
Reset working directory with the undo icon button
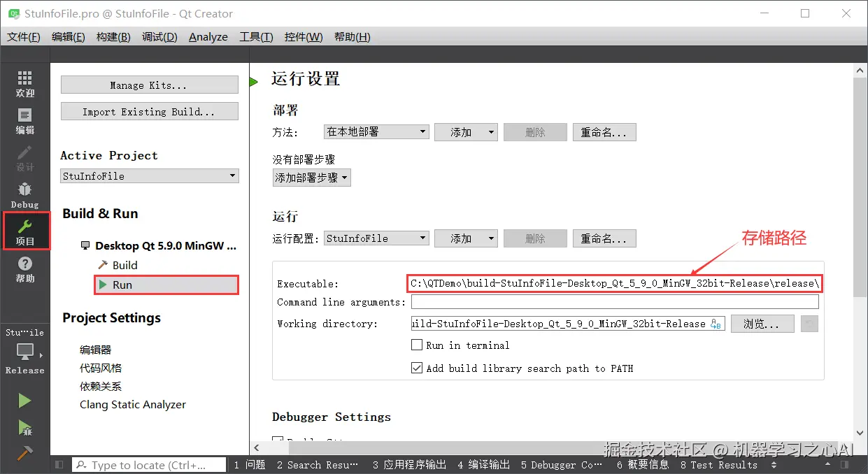coord(809,324)
